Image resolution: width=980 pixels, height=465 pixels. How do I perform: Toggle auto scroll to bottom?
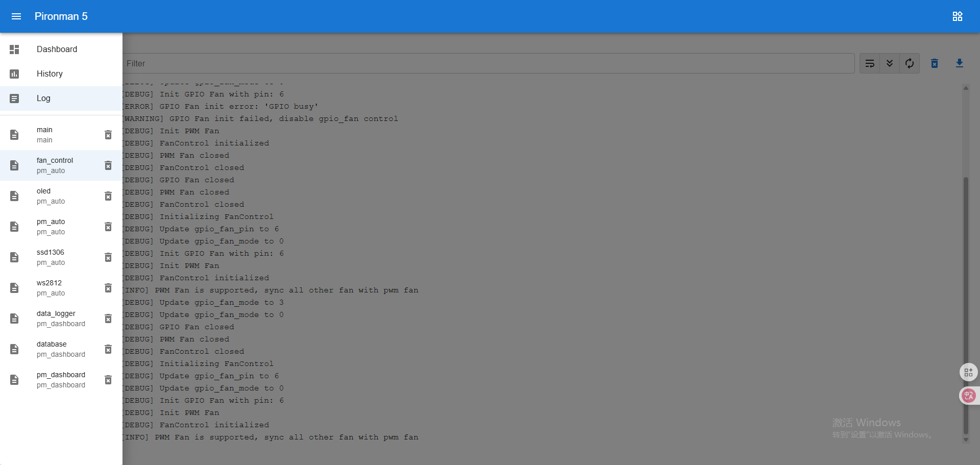tap(890, 63)
